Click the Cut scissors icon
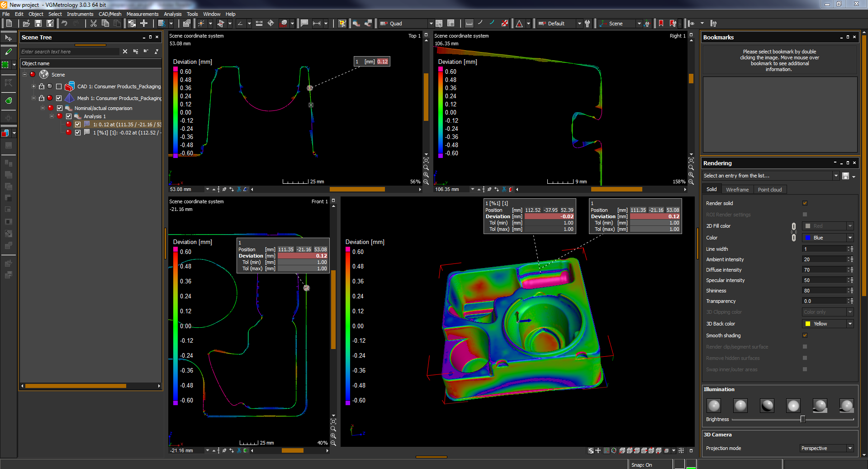868x469 pixels. pos(94,24)
